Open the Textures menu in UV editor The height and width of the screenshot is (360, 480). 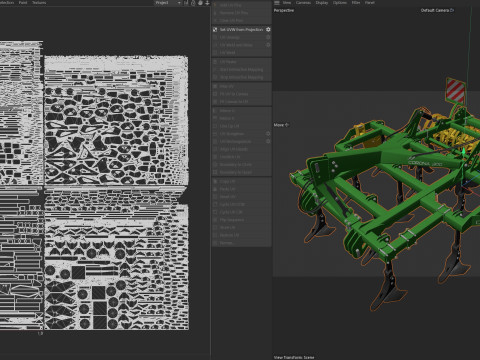tap(39, 3)
